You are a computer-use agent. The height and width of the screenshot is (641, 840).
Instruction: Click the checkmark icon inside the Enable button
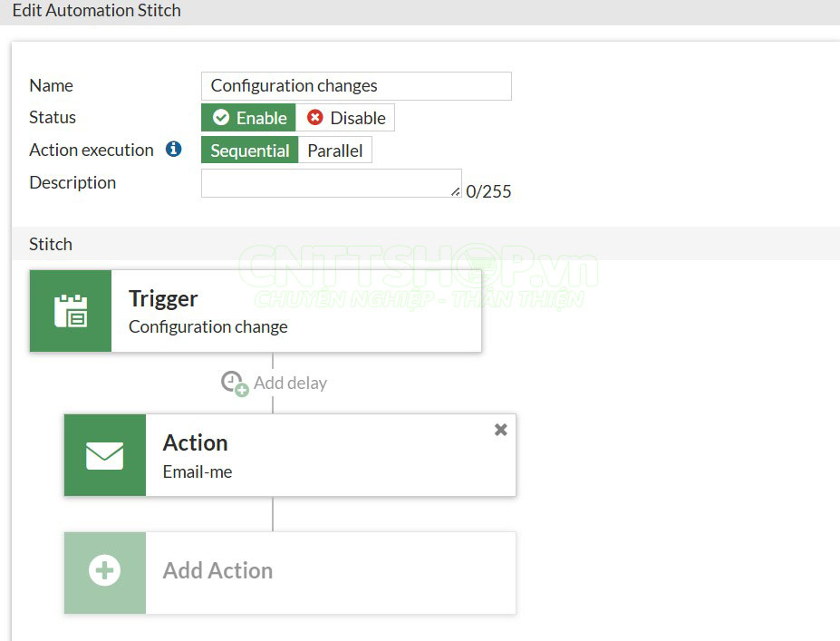(x=220, y=117)
